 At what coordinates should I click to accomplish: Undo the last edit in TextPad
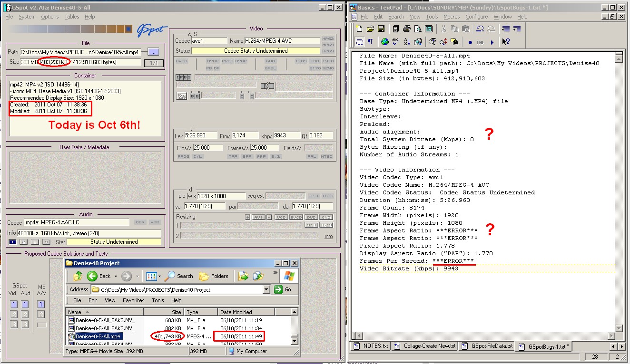click(480, 29)
